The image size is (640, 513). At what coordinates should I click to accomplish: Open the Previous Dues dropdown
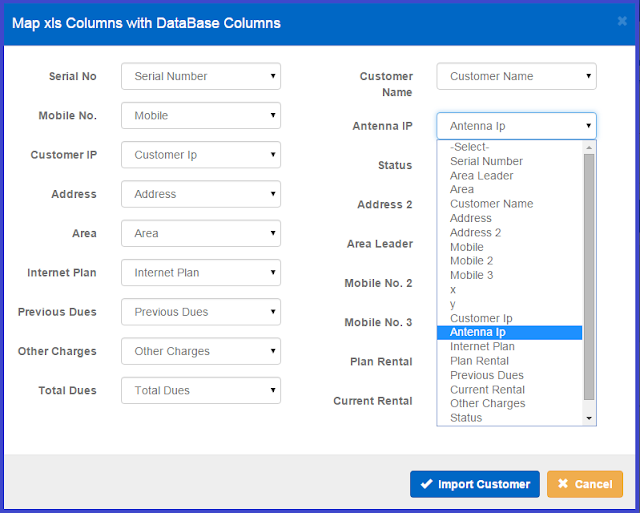[201, 312]
